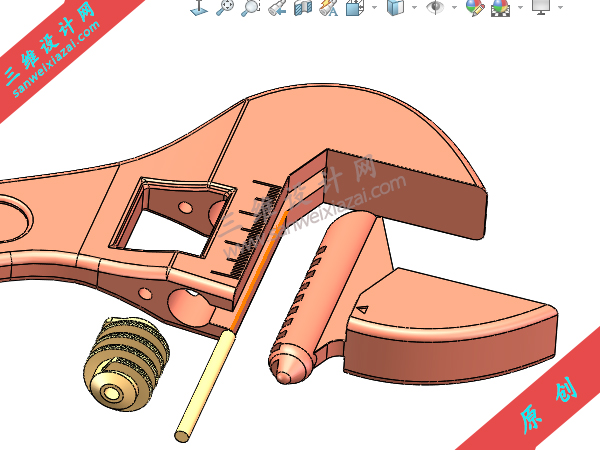Screen dimensions: 600x450
Task: Click the View Orientation normal-to icon
Action: [x=199, y=8]
